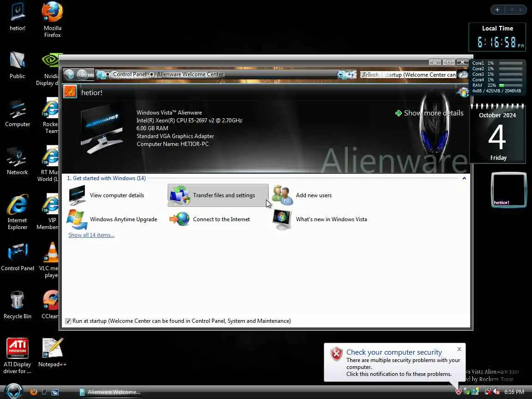The width and height of the screenshot is (532, 399).
Task: Open the Computer desktop icon
Action: (17, 113)
